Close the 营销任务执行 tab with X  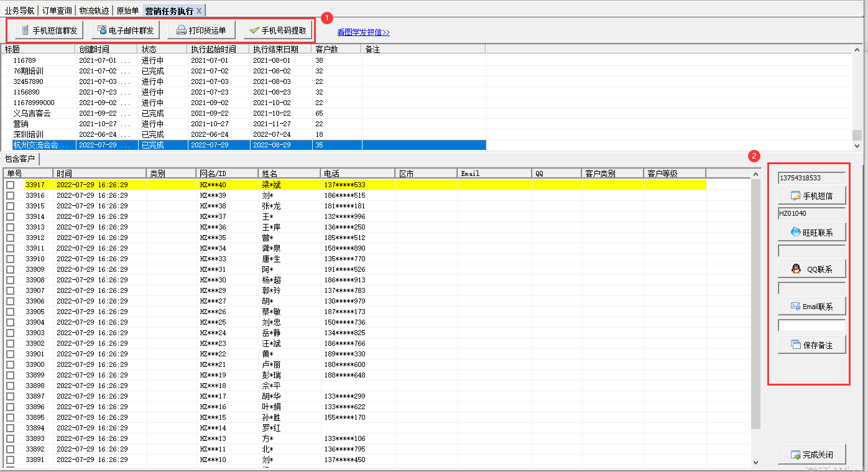pos(199,11)
